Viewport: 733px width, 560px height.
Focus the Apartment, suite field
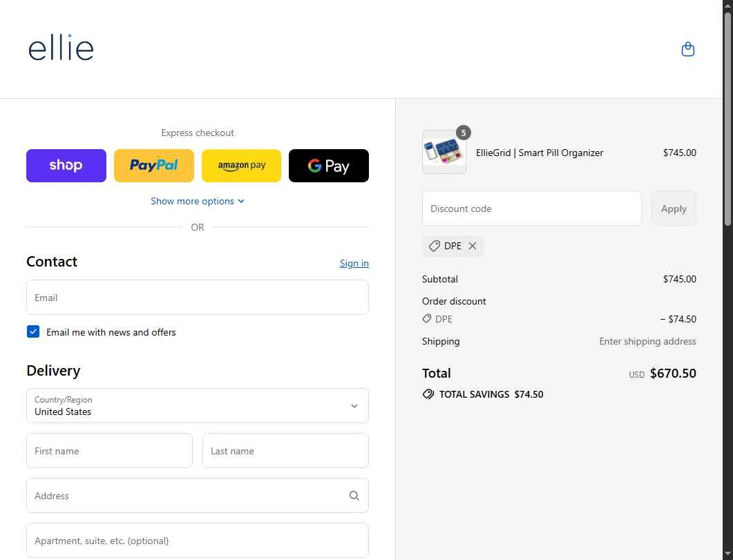(198, 541)
